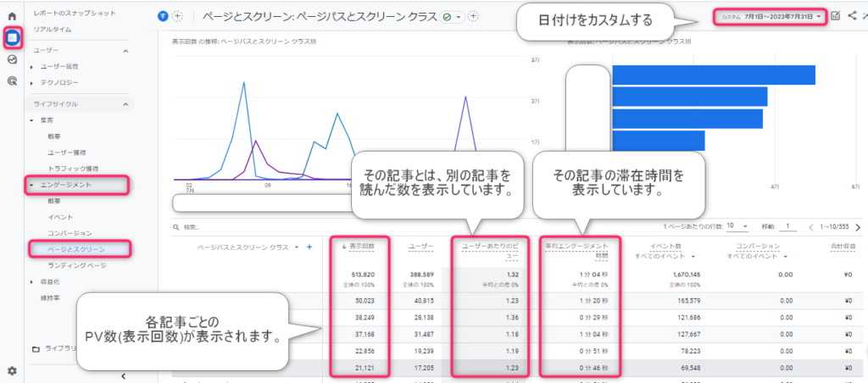The image size is (868, 383).
Task: Open the イベント数 すべてのイベント dropdown
Action: pos(693,256)
